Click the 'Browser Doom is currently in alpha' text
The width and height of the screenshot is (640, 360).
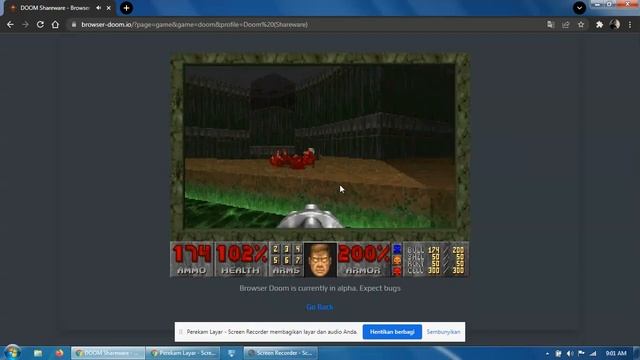(320, 288)
